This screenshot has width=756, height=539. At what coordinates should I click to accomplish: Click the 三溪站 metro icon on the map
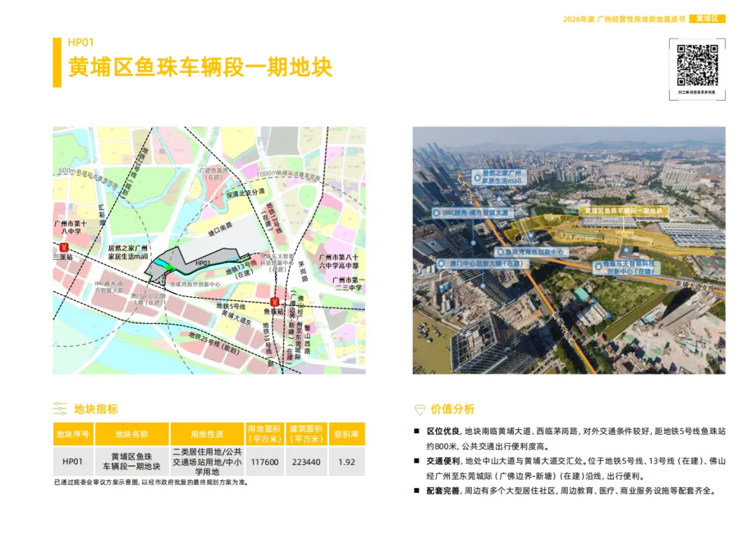[x=63, y=247]
